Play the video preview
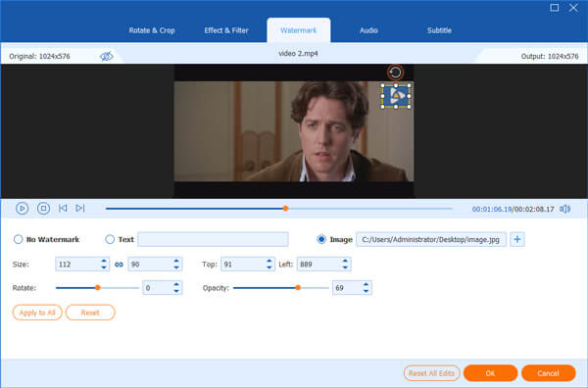The width and height of the screenshot is (588, 388). (x=23, y=208)
